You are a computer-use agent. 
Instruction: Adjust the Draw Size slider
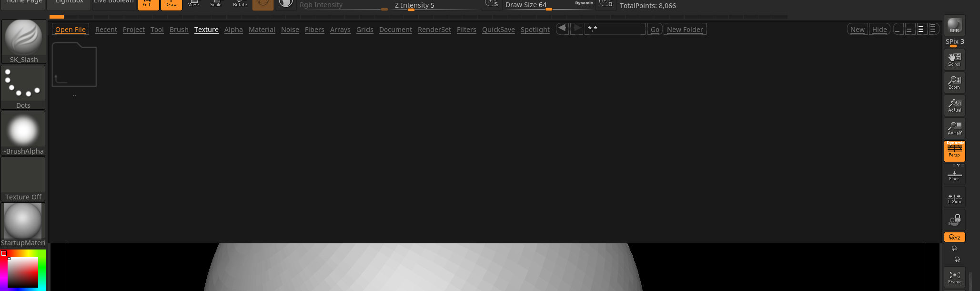click(549, 5)
